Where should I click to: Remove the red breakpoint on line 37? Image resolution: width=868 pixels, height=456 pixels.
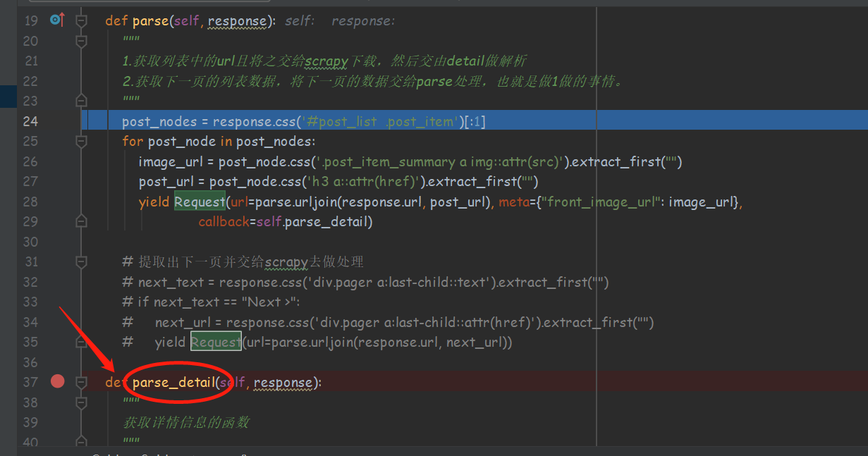coord(58,381)
